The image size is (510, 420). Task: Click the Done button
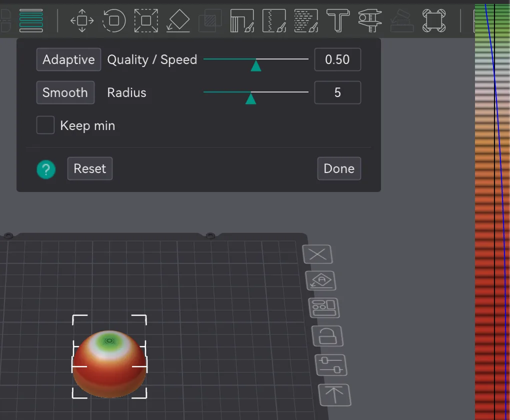pos(339,168)
